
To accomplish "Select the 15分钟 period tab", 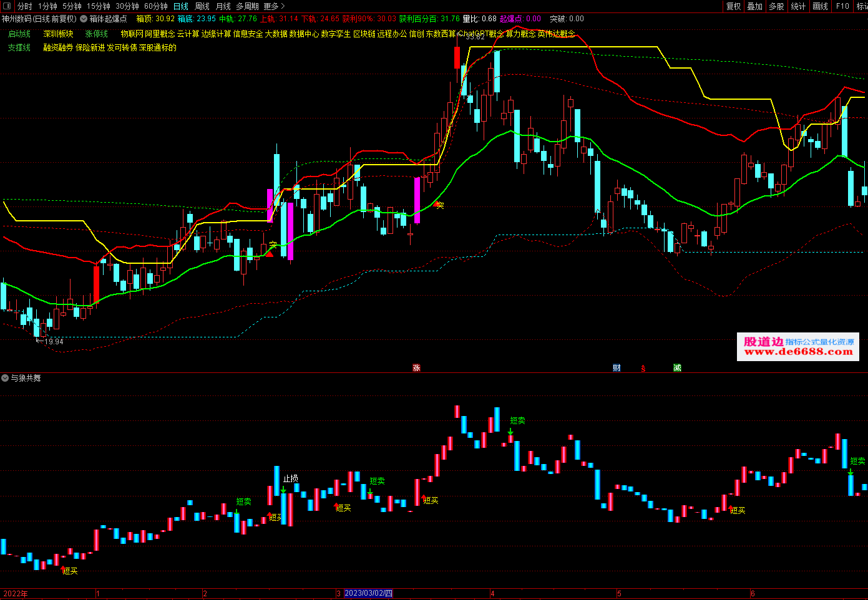I will click(x=99, y=6).
